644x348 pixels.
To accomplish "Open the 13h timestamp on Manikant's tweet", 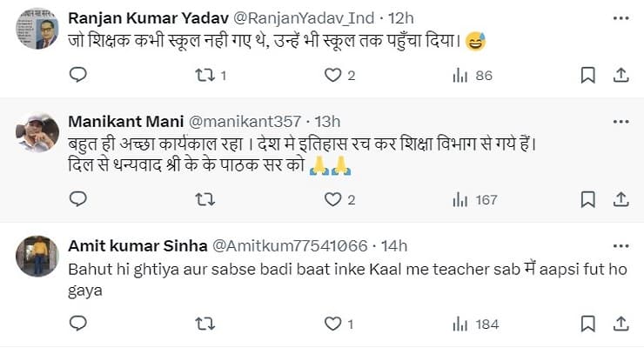I will 328,121.
